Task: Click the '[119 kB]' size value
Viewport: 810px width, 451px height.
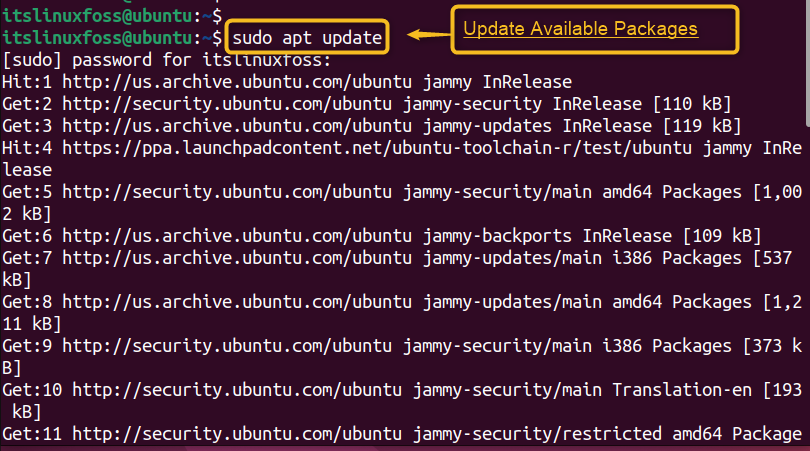Action: (702, 126)
